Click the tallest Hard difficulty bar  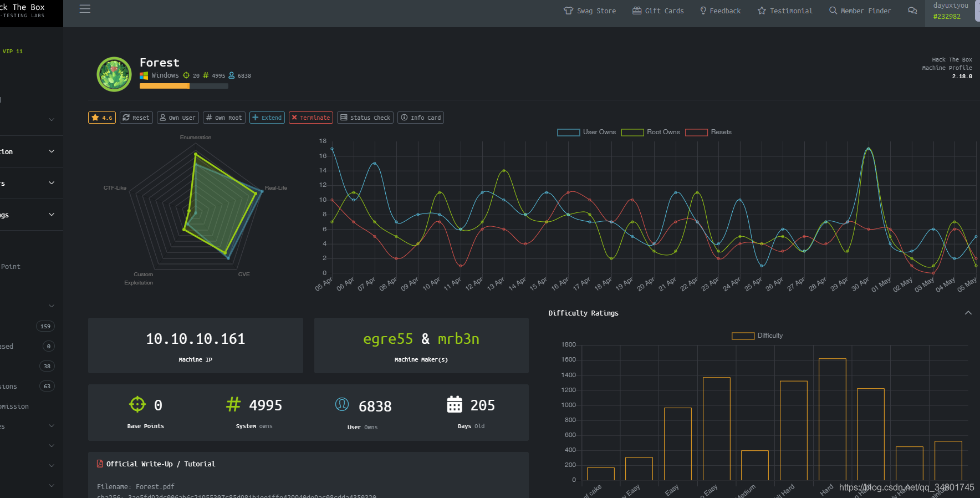[833, 419]
